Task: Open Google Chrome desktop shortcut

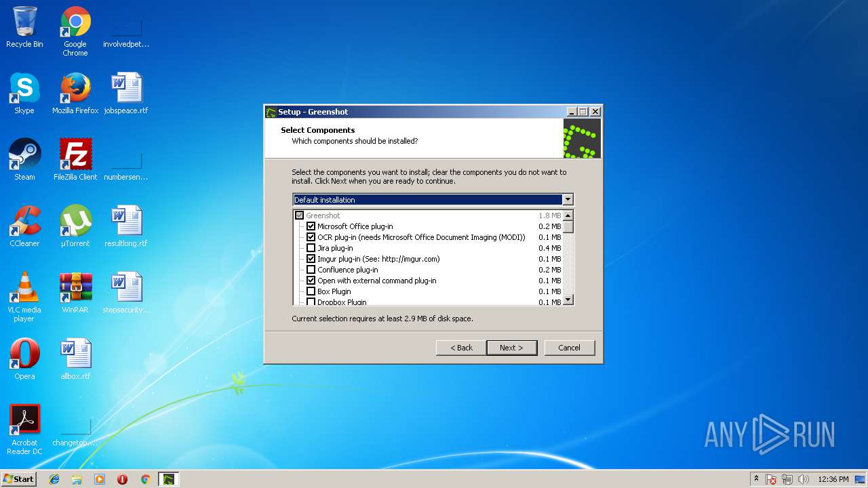Action: pos(75,32)
